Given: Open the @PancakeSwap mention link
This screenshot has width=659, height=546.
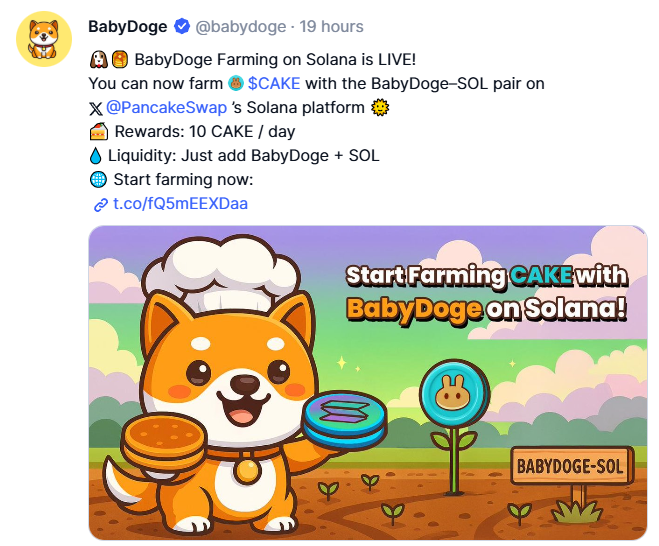Looking at the screenshot, I should tap(166, 108).
